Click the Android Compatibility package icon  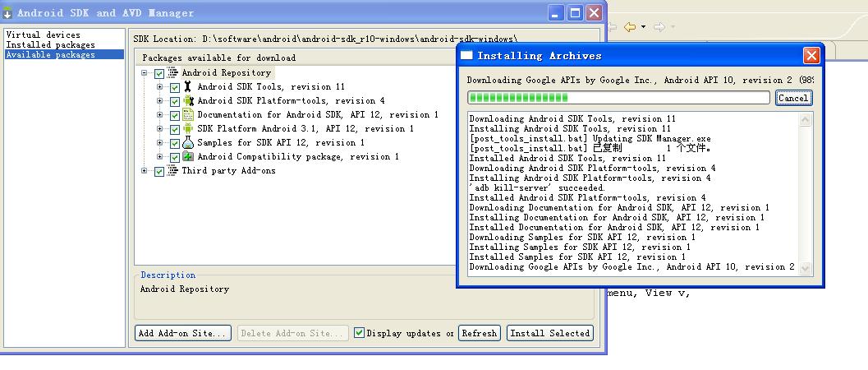point(188,157)
